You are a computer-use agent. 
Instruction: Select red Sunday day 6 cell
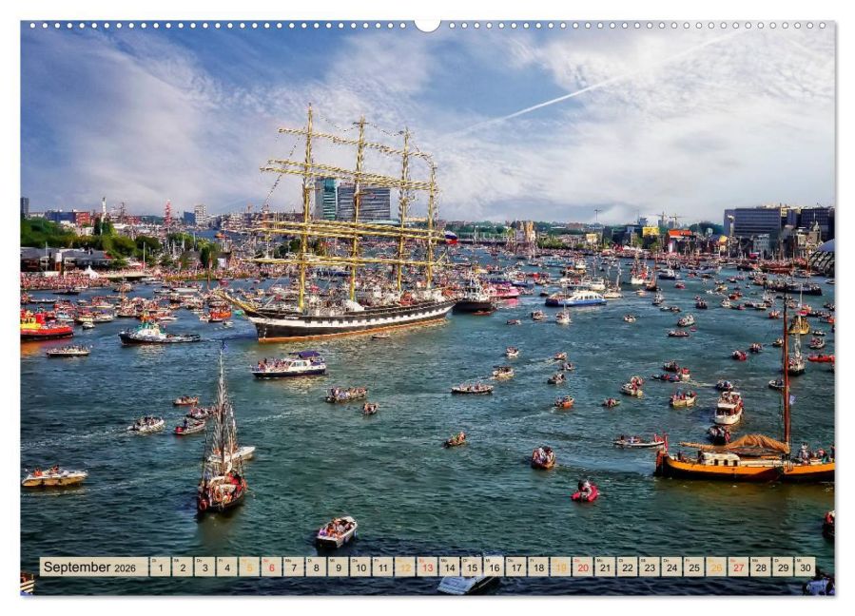272,567
